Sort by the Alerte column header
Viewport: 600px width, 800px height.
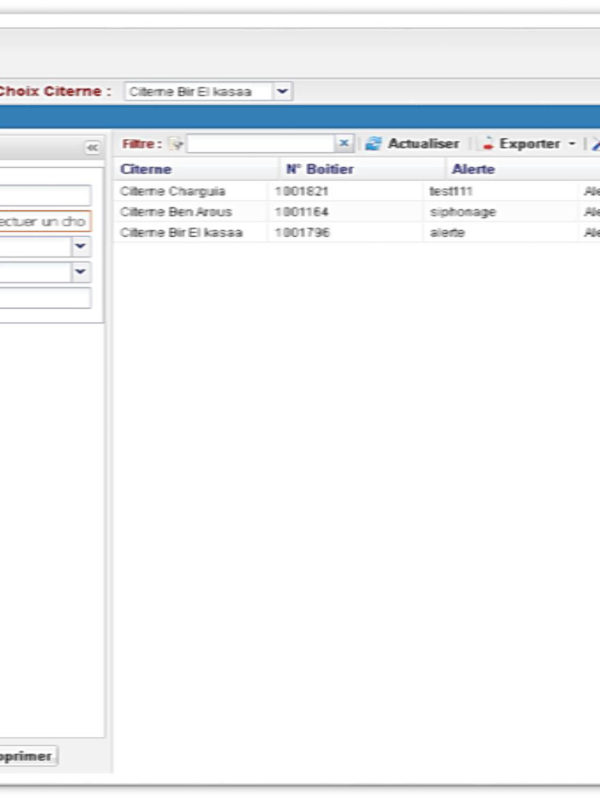(x=473, y=169)
